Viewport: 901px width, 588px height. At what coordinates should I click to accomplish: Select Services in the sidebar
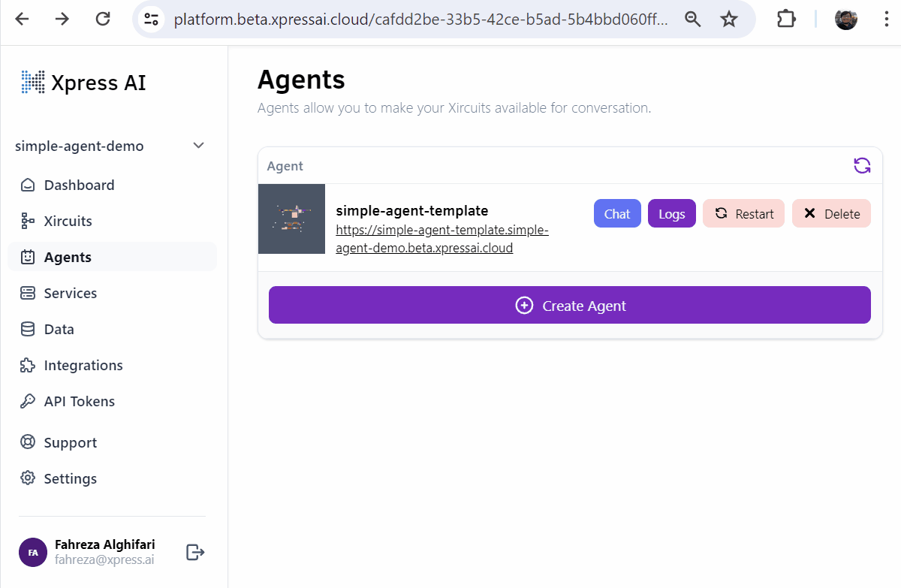(x=70, y=293)
